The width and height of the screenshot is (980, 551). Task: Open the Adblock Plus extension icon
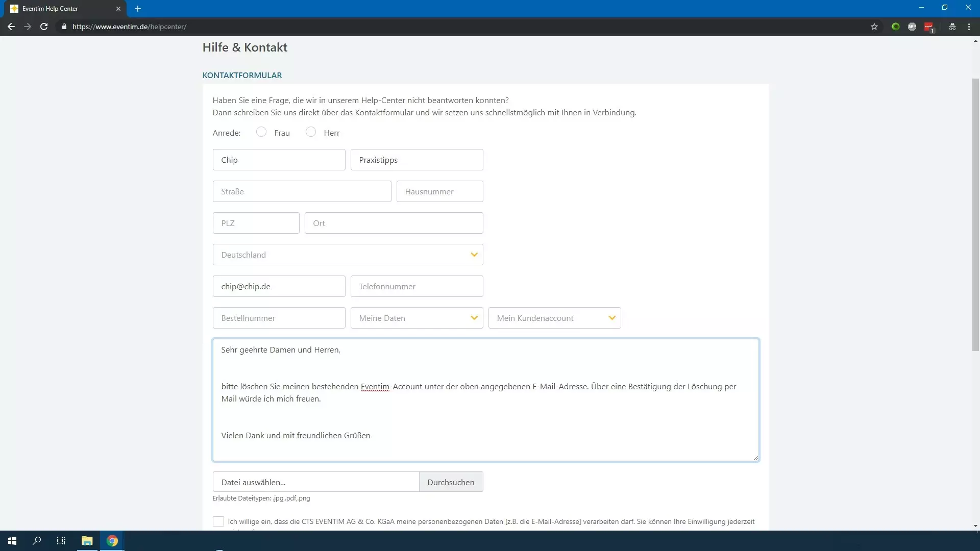(x=912, y=27)
